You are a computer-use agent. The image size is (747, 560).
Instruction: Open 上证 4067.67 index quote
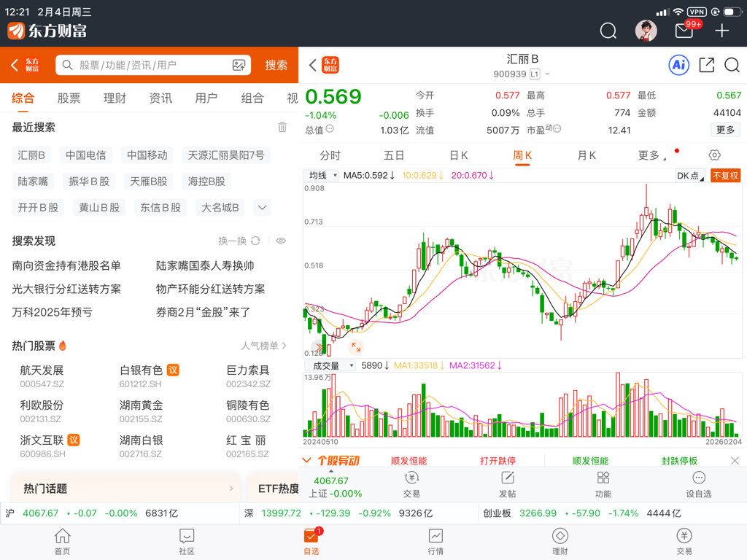pyautogui.click(x=336, y=487)
